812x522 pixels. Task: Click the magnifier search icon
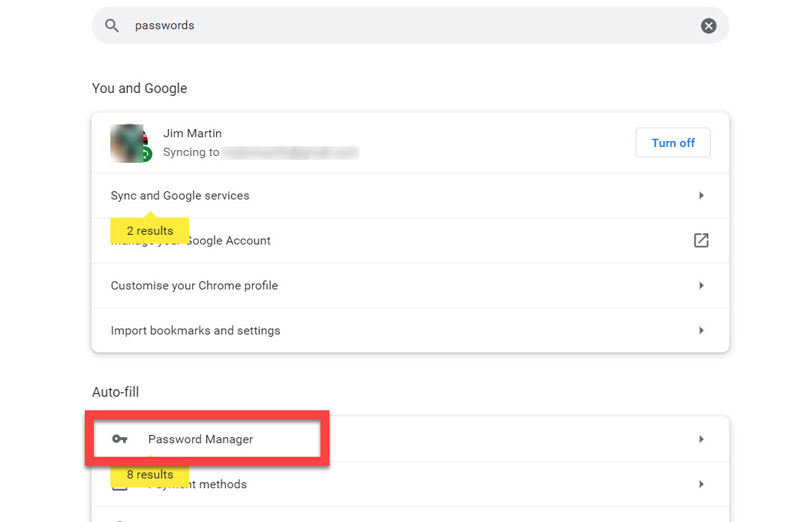[x=112, y=25]
